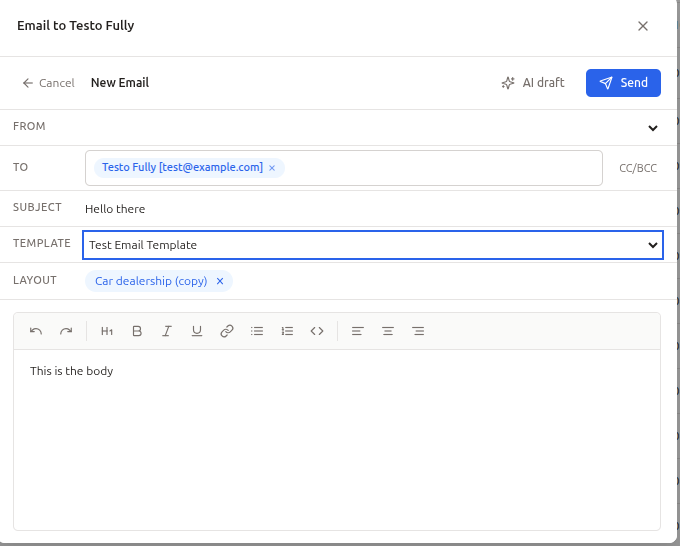Toggle underline formatting
The width and height of the screenshot is (680, 546).
click(x=197, y=331)
